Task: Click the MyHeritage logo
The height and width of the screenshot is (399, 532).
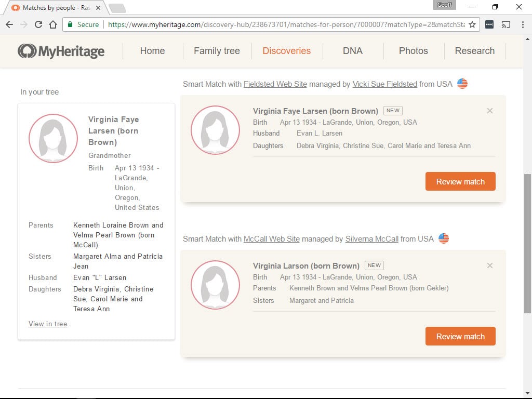Action: tap(61, 51)
